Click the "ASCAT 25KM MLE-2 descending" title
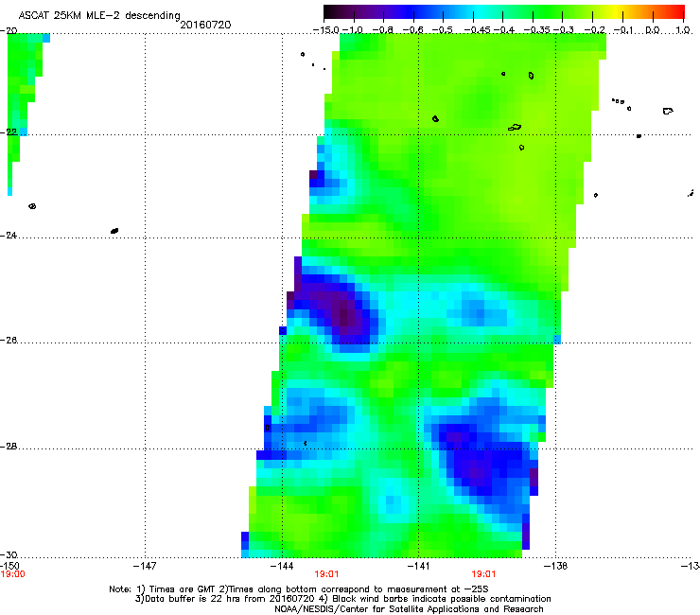This screenshot has height=615, width=700. point(99,15)
